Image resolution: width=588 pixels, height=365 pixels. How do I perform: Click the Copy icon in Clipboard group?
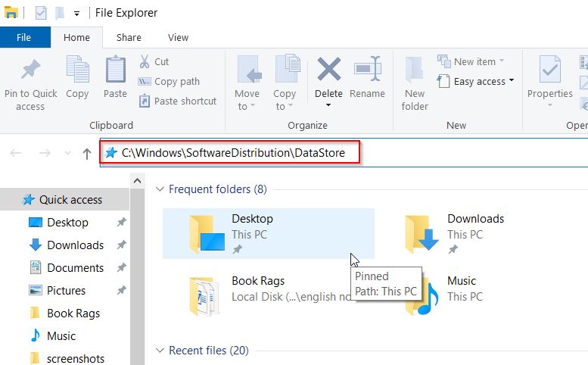[78, 70]
